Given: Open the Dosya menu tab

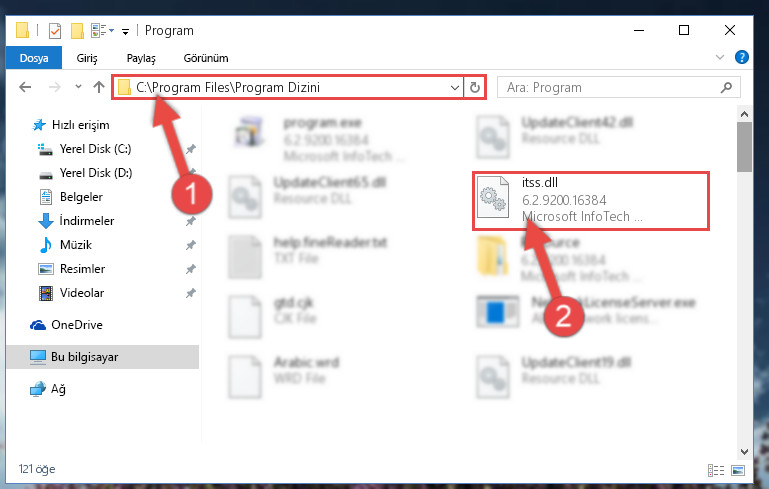Looking at the screenshot, I should point(34,58).
